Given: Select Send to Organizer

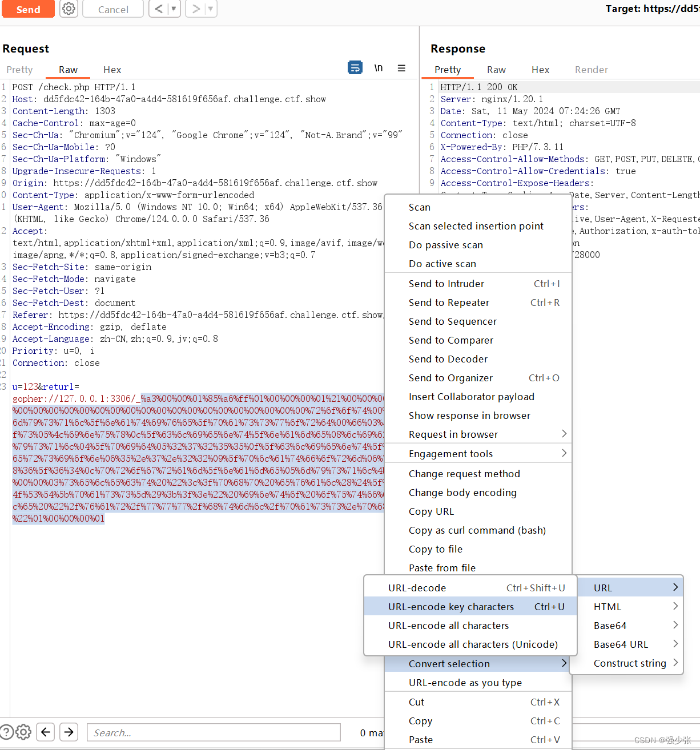Looking at the screenshot, I should click(x=478, y=378).
